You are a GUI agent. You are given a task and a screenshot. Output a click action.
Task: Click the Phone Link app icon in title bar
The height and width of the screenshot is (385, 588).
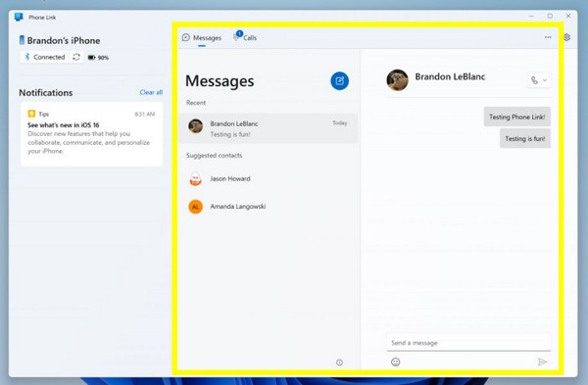[x=19, y=17]
